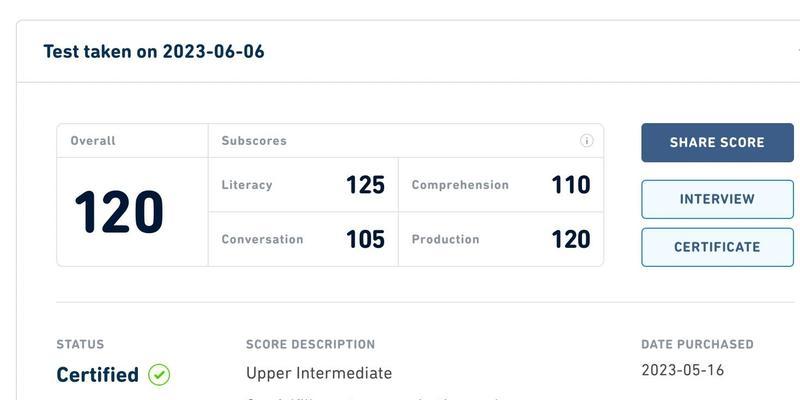Select the Comprehension score value 110
Screen dimensions: 800x400
[571, 185]
